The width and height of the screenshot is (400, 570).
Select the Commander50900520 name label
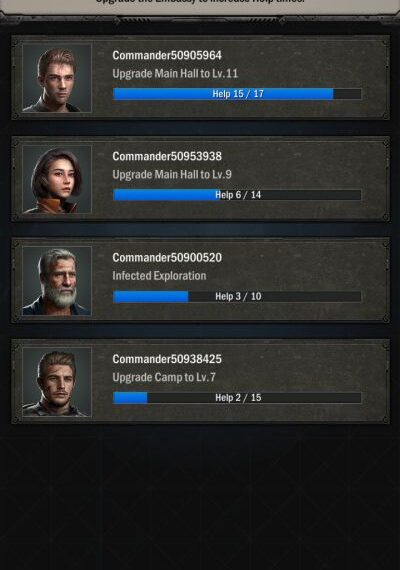pos(167,258)
